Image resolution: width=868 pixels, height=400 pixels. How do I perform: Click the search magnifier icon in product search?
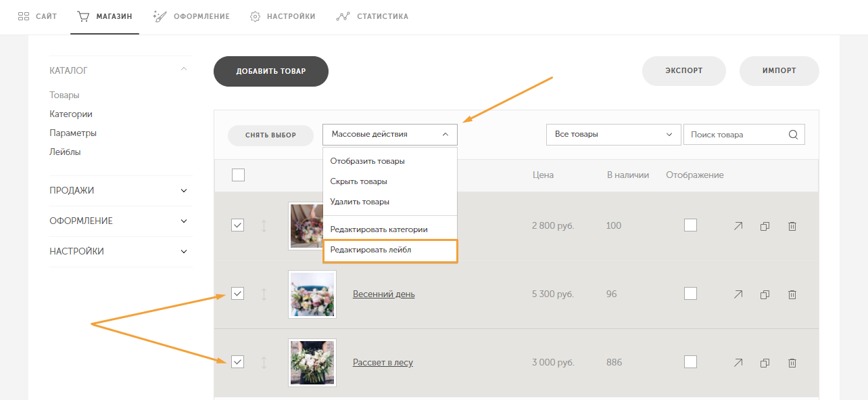point(793,134)
